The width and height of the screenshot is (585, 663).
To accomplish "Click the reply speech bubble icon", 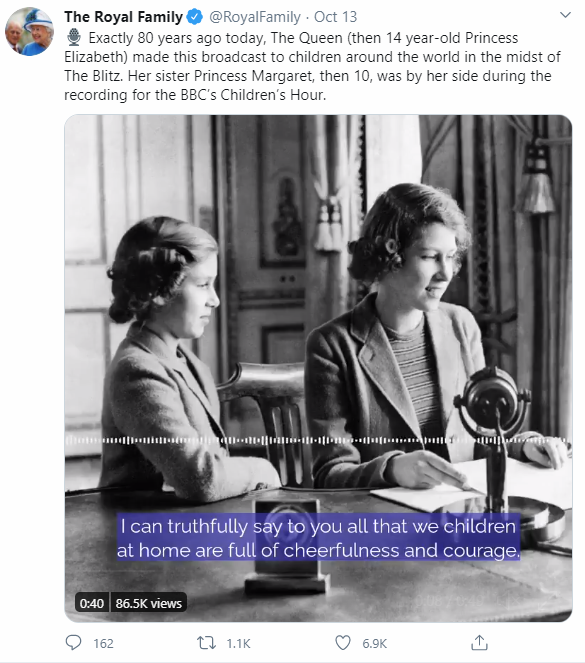I will click(x=73, y=643).
